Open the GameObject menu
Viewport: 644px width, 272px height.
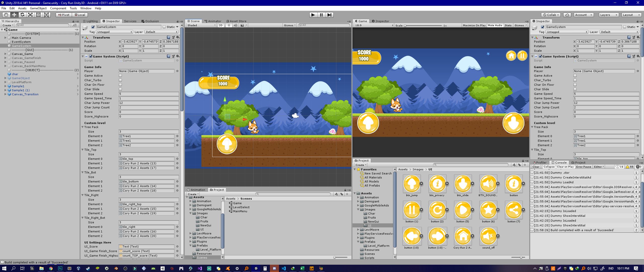point(38,8)
